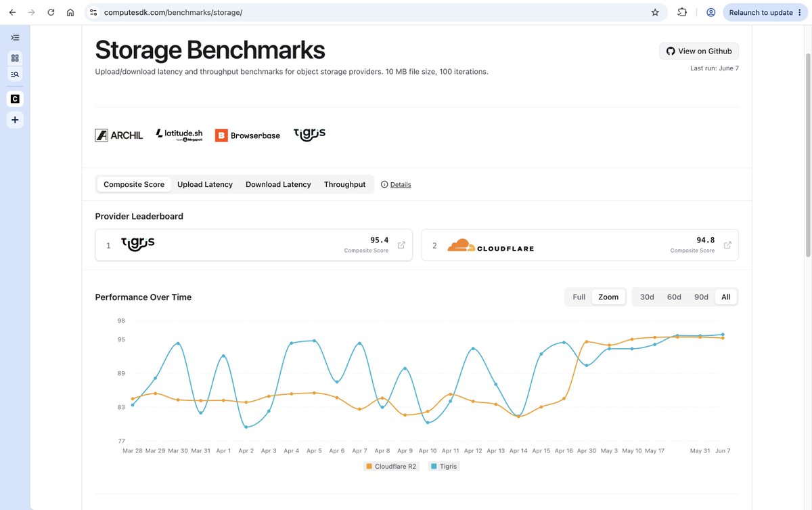The height and width of the screenshot is (510, 812).
Task: Switch chart to Zoom scale
Action: pos(608,297)
